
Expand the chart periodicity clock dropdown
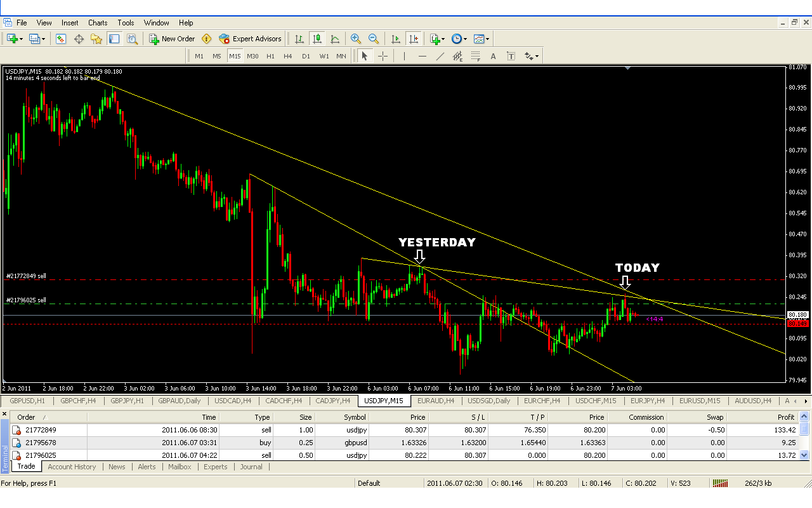click(459, 39)
